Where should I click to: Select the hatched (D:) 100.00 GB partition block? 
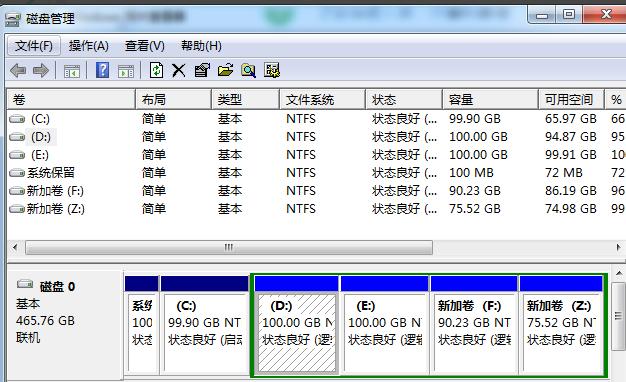pyautogui.click(x=296, y=325)
